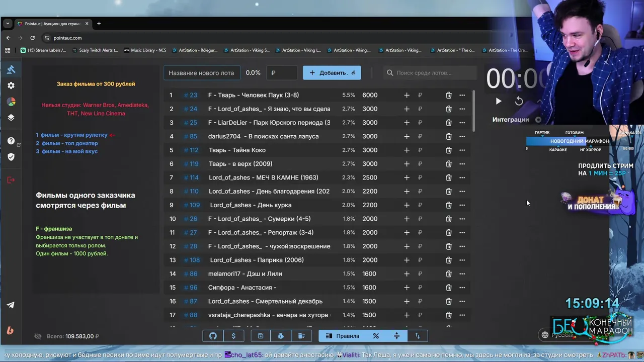644x362 pixels.
Task: Open the auction gavel page in the sidebar
Action: click(11, 69)
